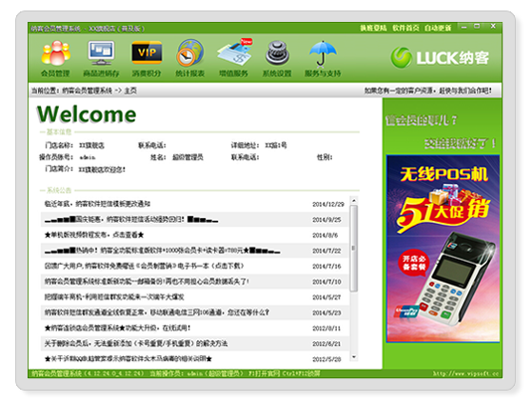Open 系统设置 gear settings icon
The width and height of the screenshot is (532, 403).
point(277,58)
